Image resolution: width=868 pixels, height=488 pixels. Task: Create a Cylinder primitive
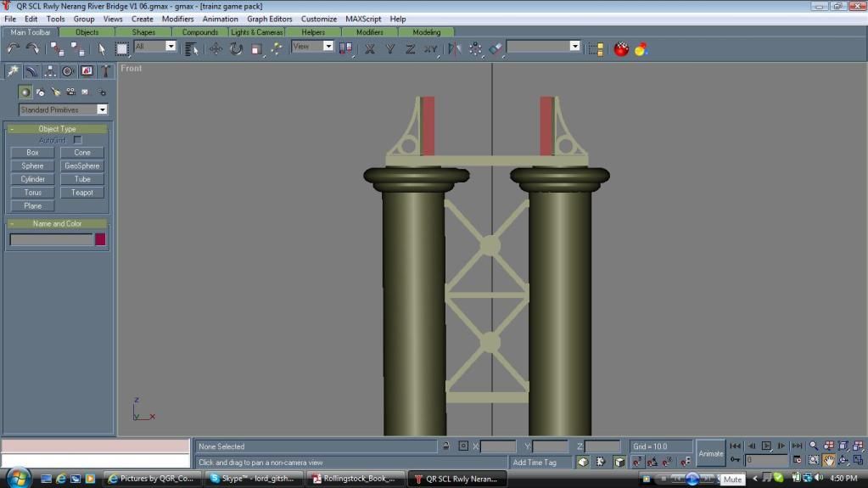(x=32, y=179)
